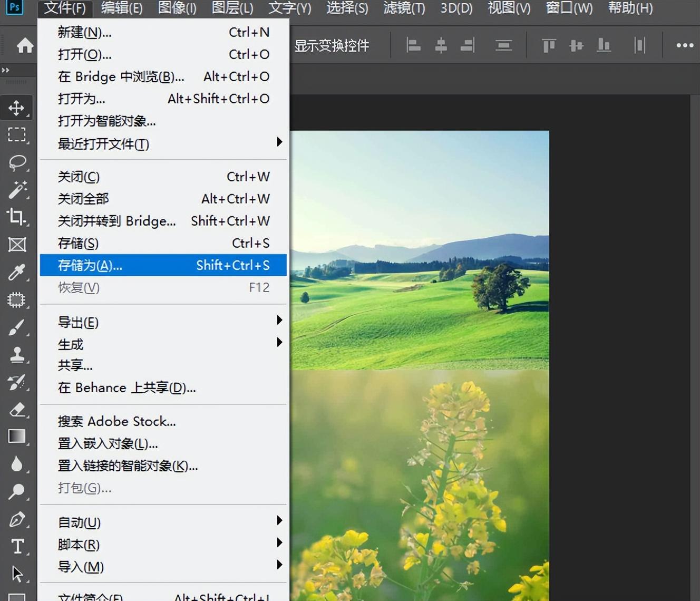Align bottom edges icon
Screen dimensions: 700x601
(x=604, y=46)
